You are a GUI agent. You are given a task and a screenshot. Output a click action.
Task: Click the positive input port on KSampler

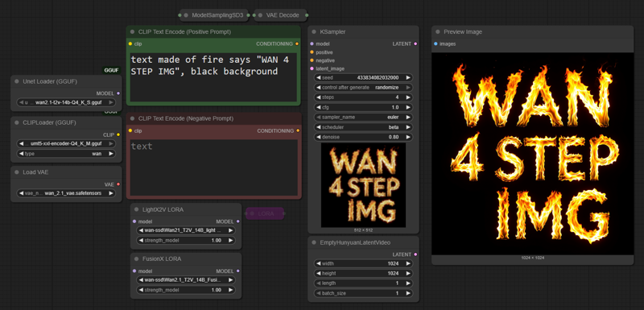pos(312,52)
